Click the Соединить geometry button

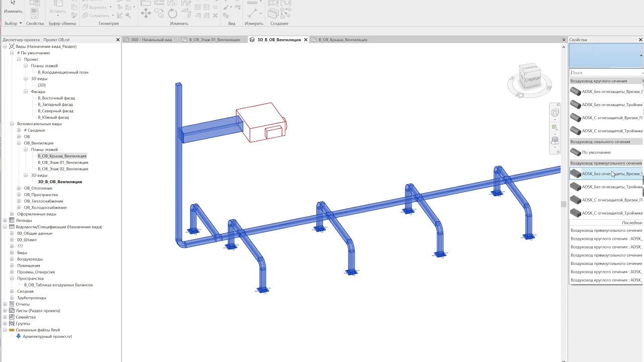point(98,15)
